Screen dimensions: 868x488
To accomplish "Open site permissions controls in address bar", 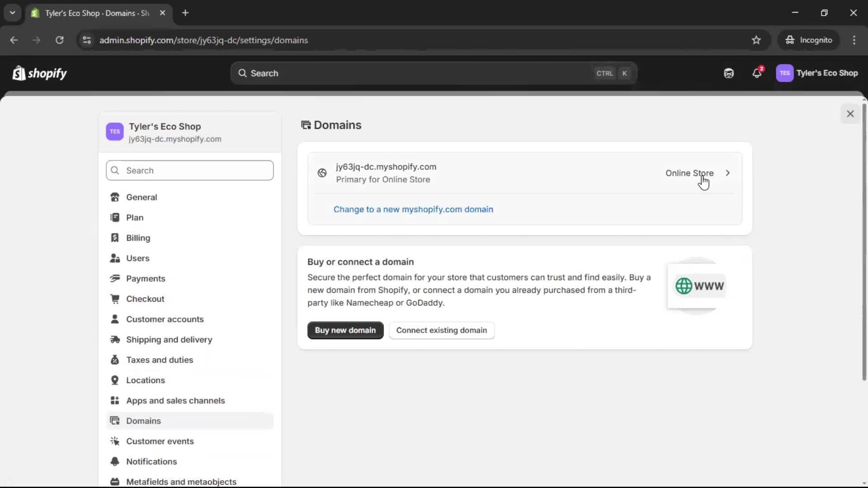I will [x=86, y=40].
